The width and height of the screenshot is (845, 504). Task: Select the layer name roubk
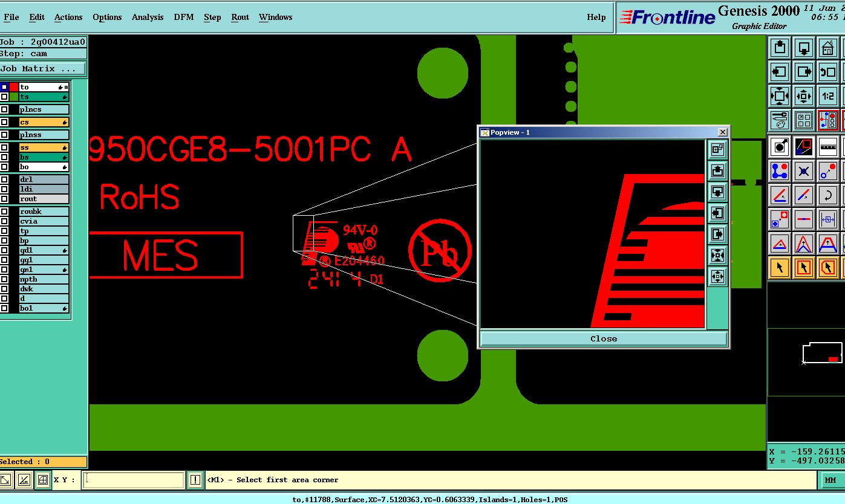[x=44, y=212]
